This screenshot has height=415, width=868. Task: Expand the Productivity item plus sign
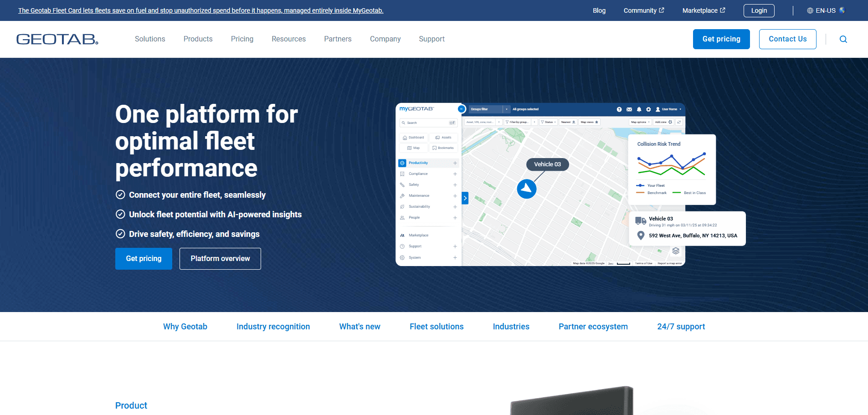click(x=455, y=163)
